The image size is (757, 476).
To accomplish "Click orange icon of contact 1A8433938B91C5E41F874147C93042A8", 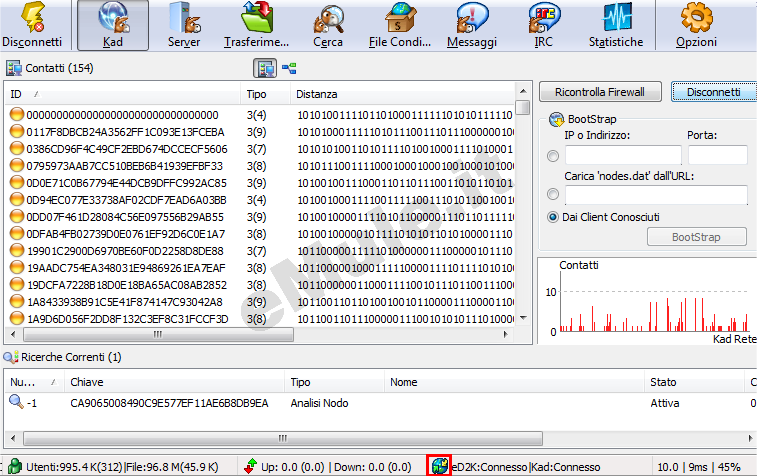I will pos(17,301).
